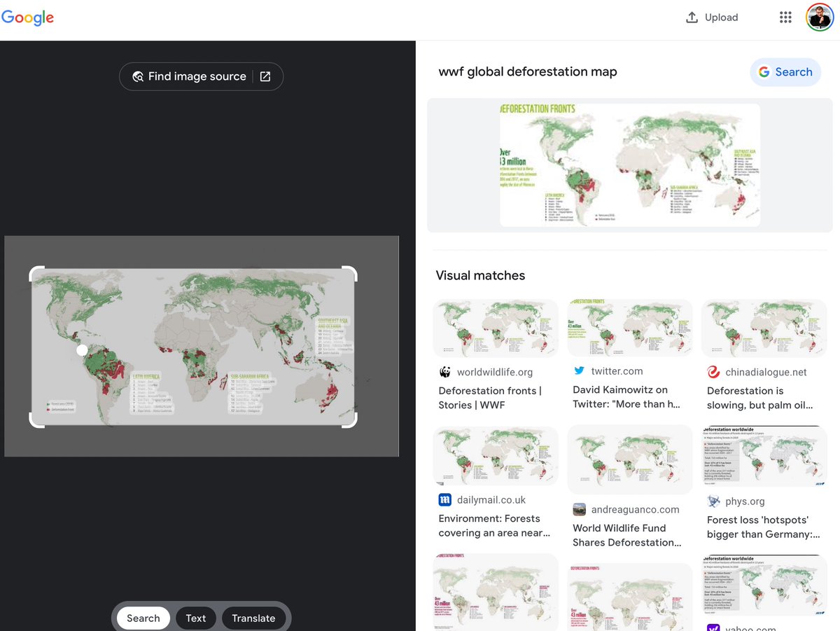
Task: Click the large Deforestation Fronts preview image
Action: point(630,165)
